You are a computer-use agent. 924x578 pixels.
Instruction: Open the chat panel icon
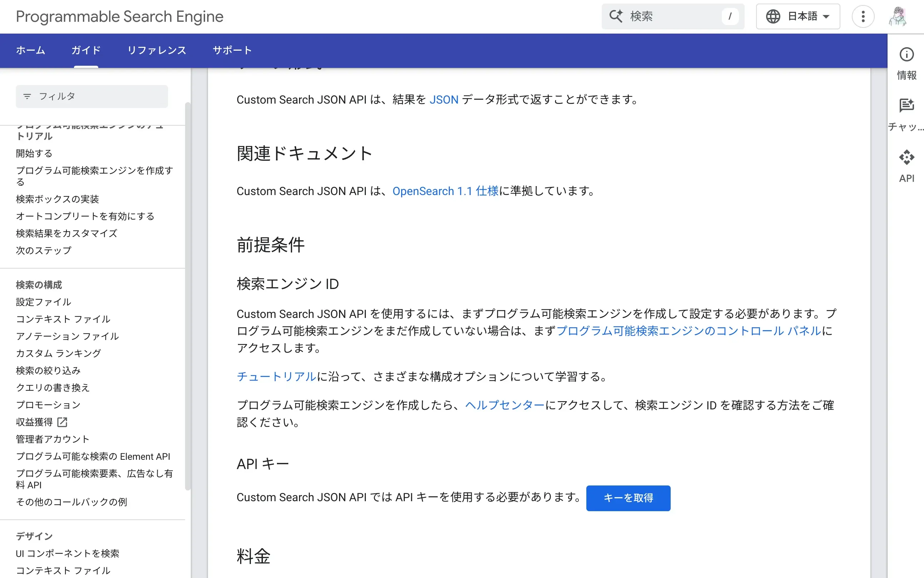[906, 105]
